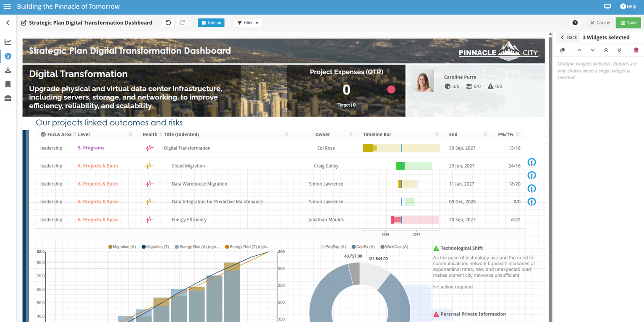Viewport: 644px width, 322px height.
Task: Toggle the Migration (A) legend series
Action: tap(122, 247)
